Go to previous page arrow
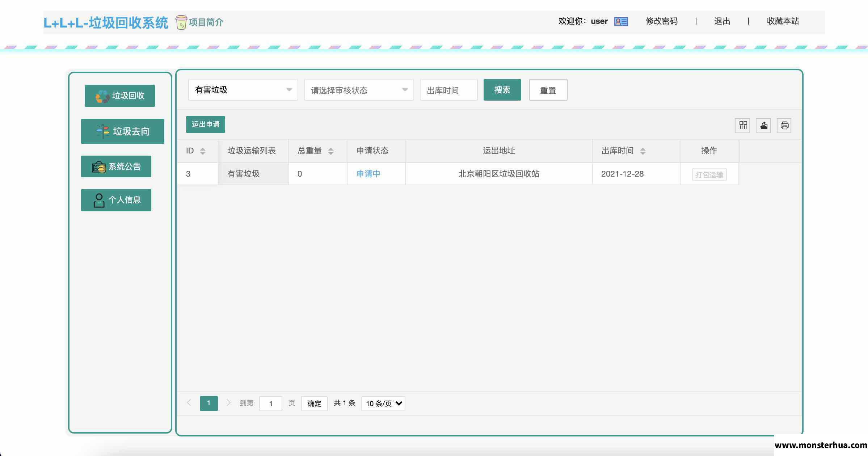 [x=189, y=403]
